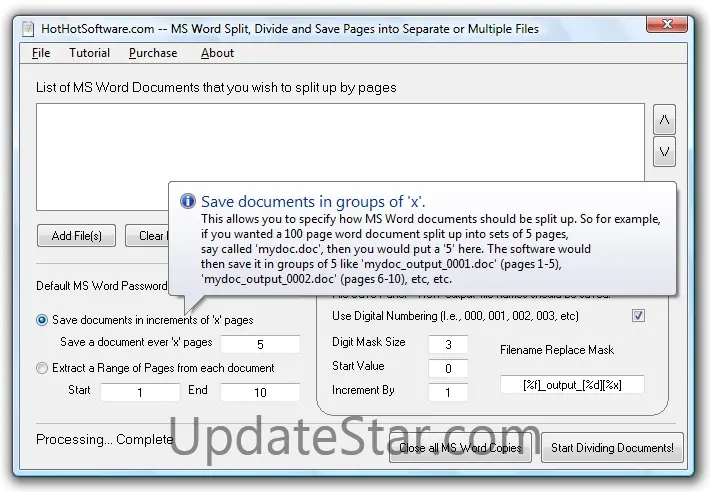
Task: Click the Start page range field
Action: 140,392
